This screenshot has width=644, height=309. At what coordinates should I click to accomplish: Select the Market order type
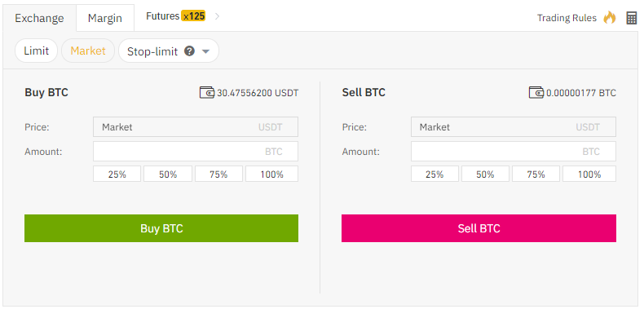88,51
